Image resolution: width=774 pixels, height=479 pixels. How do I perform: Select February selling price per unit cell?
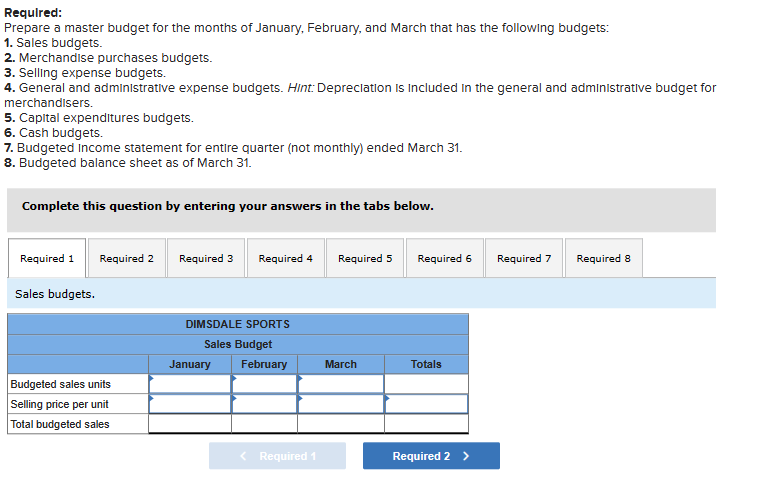point(264,404)
